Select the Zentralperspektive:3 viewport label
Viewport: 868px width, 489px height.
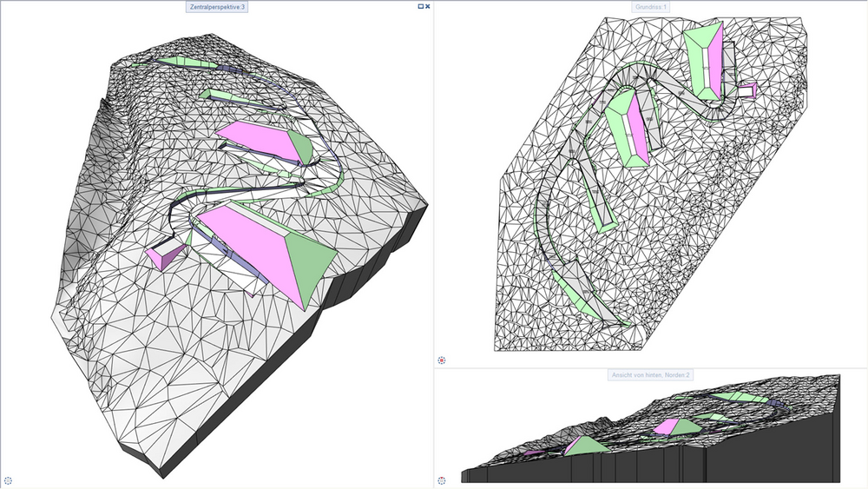pos(217,7)
